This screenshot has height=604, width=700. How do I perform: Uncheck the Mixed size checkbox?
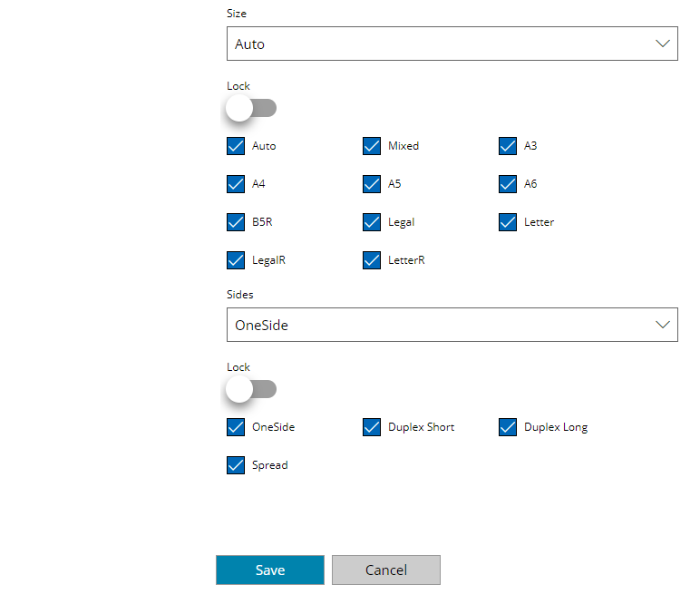click(x=372, y=146)
